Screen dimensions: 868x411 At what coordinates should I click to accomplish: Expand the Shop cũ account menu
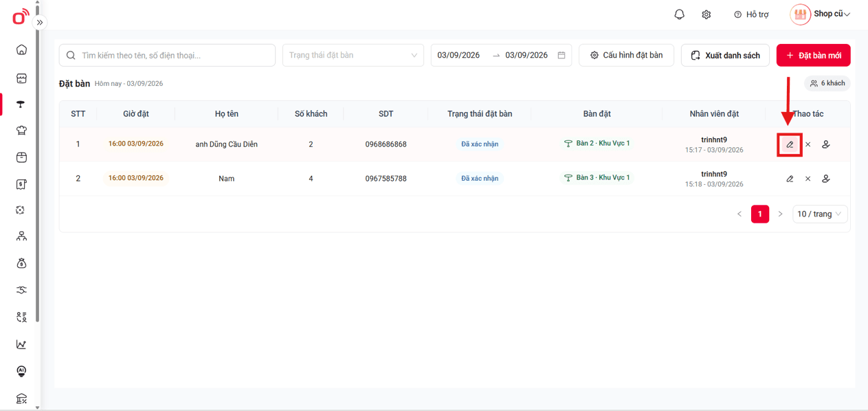(x=821, y=14)
